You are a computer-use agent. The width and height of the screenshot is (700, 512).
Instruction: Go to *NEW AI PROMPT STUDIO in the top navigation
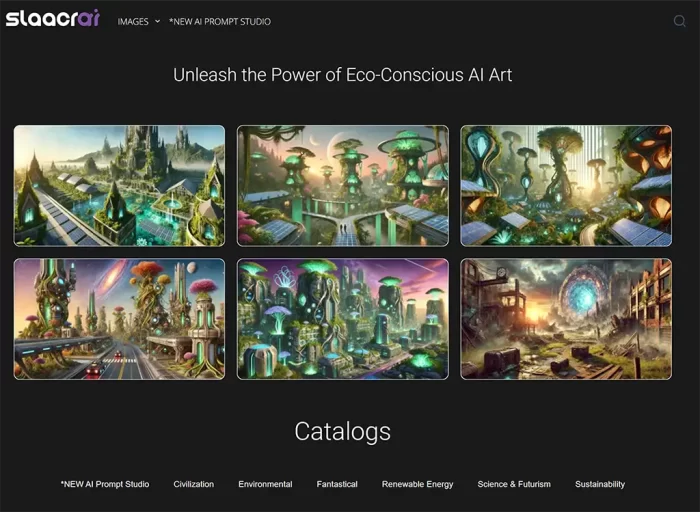(219, 21)
